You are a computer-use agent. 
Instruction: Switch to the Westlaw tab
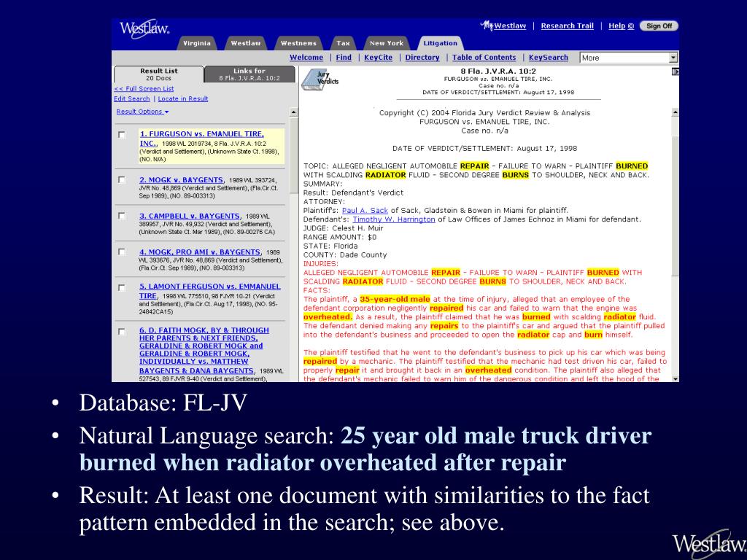point(246,43)
